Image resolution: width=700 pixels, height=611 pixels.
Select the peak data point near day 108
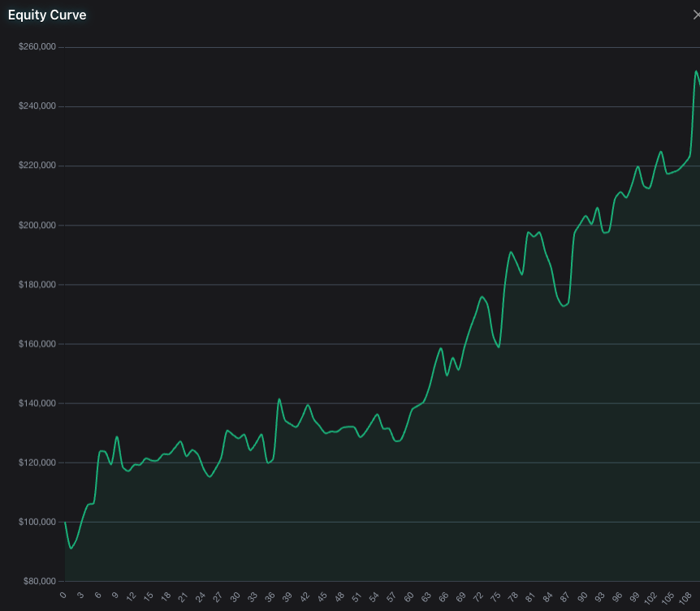(696, 73)
